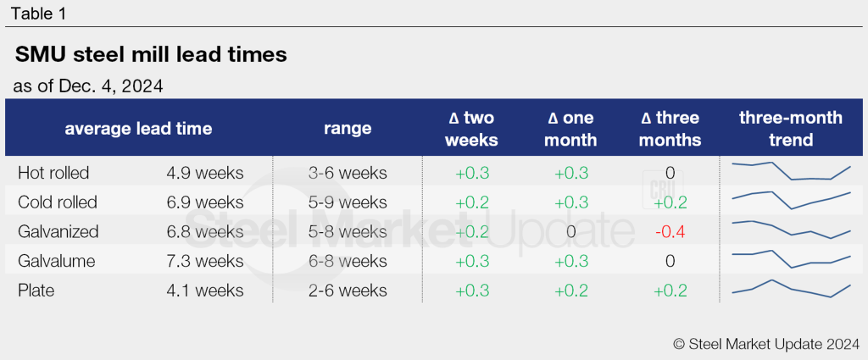
Task: Click the "Δ two weeks" column header
Action: point(471,129)
